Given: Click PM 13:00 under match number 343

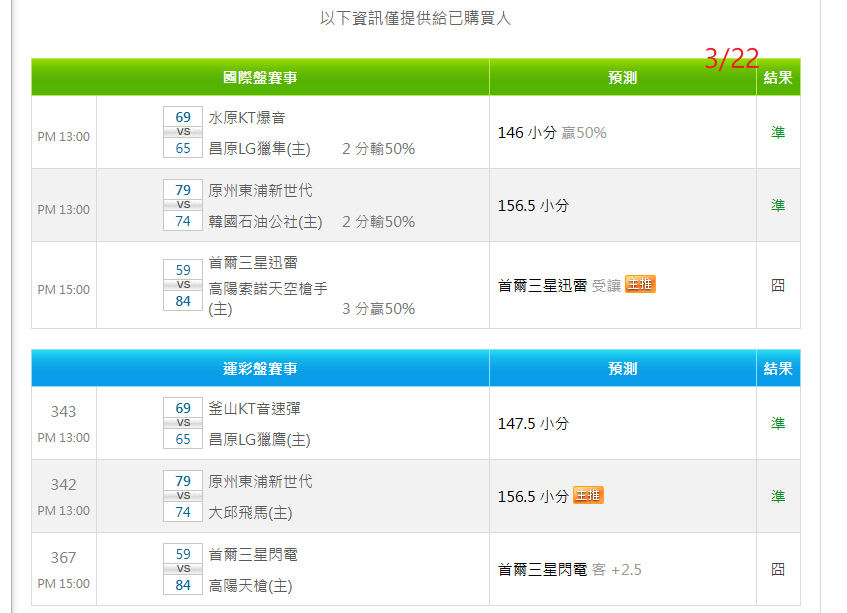Looking at the screenshot, I should click(x=64, y=437).
